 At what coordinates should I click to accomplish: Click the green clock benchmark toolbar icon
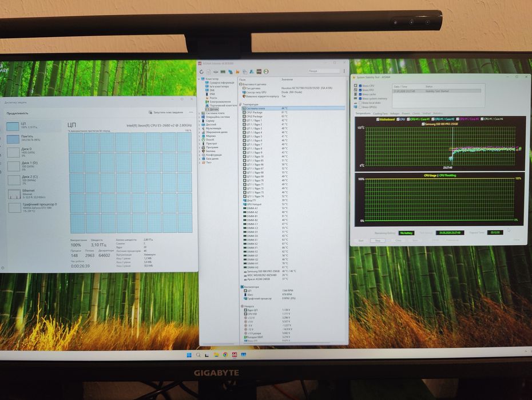pos(267,72)
